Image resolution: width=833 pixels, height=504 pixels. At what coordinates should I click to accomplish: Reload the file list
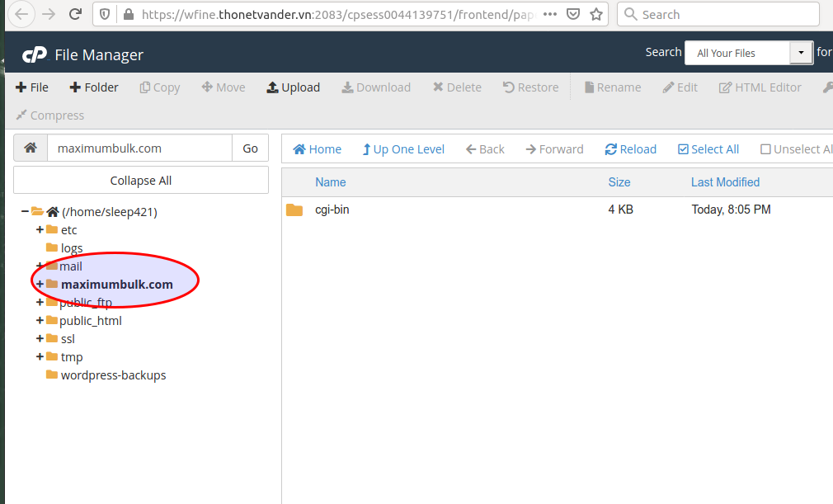(631, 149)
